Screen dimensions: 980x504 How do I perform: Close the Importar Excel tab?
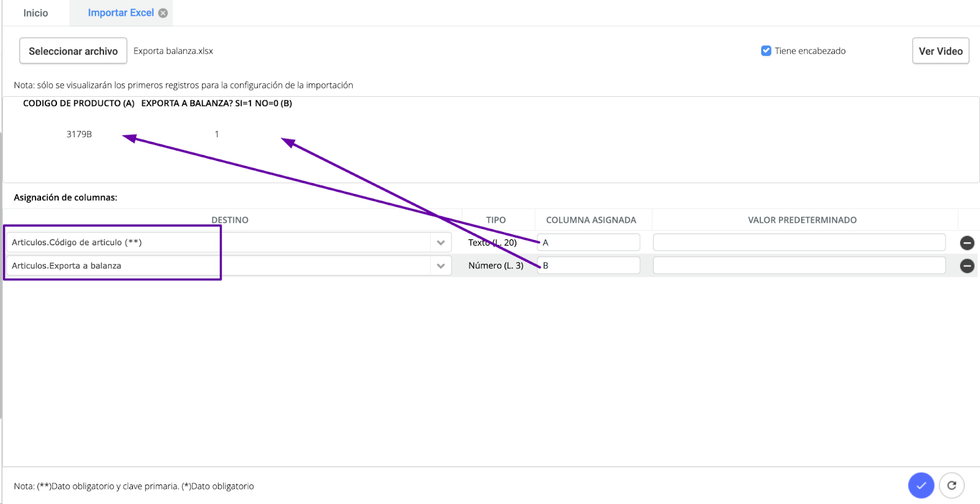163,13
